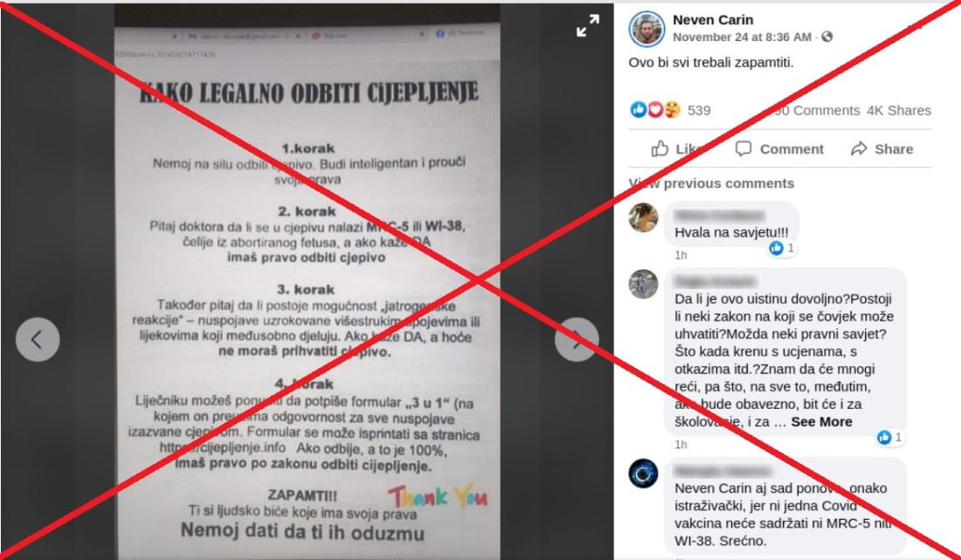Like the post with thumbs-up button
This screenshot has height=560, width=961.
[677, 149]
